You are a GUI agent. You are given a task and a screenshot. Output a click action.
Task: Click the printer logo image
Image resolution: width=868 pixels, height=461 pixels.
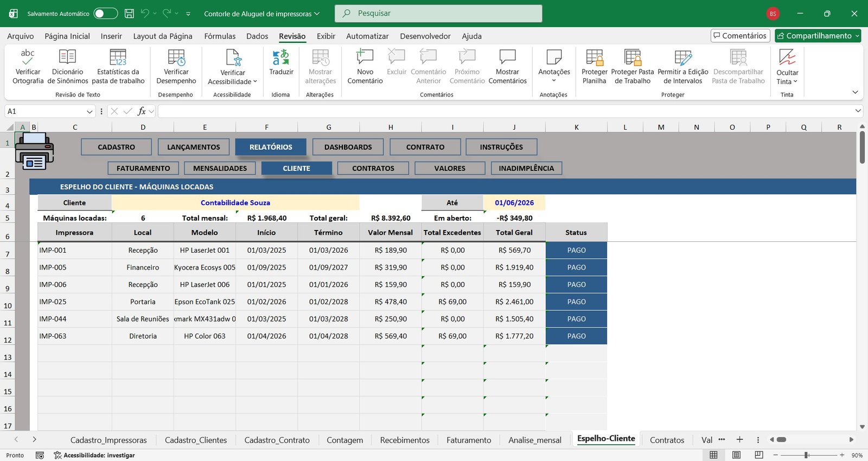click(x=34, y=152)
